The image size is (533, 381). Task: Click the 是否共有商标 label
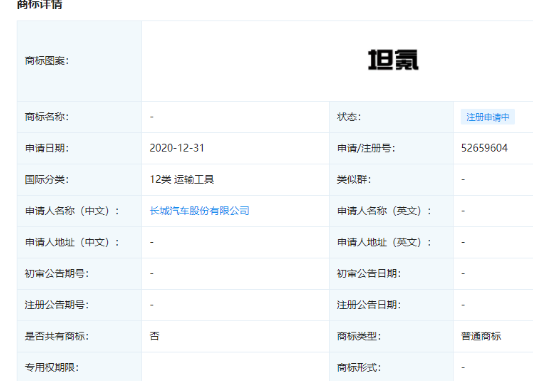tap(57, 336)
